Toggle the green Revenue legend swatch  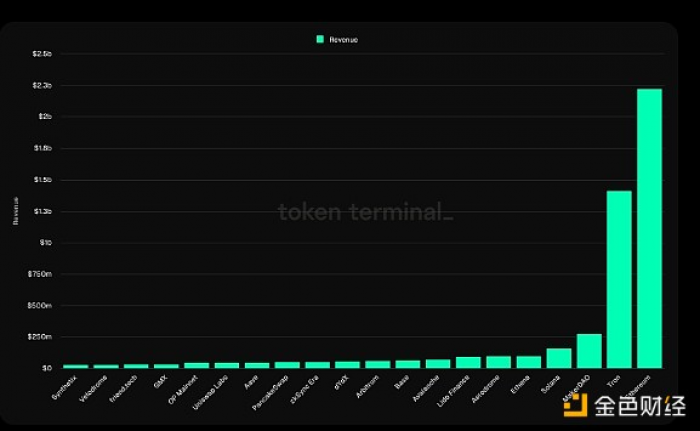[x=320, y=39]
